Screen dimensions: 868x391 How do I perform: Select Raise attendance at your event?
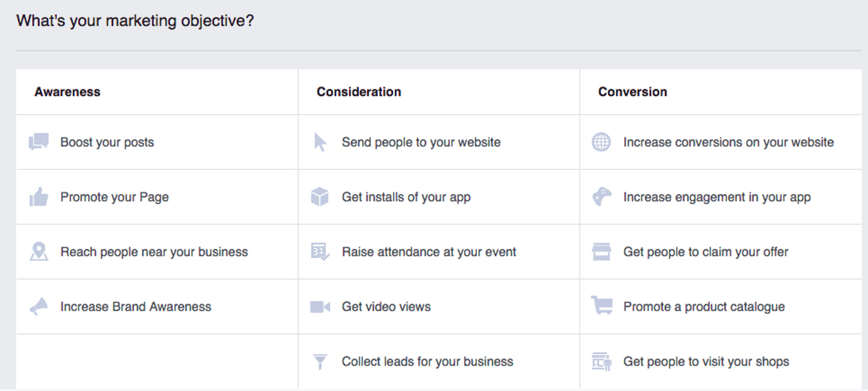429,252
